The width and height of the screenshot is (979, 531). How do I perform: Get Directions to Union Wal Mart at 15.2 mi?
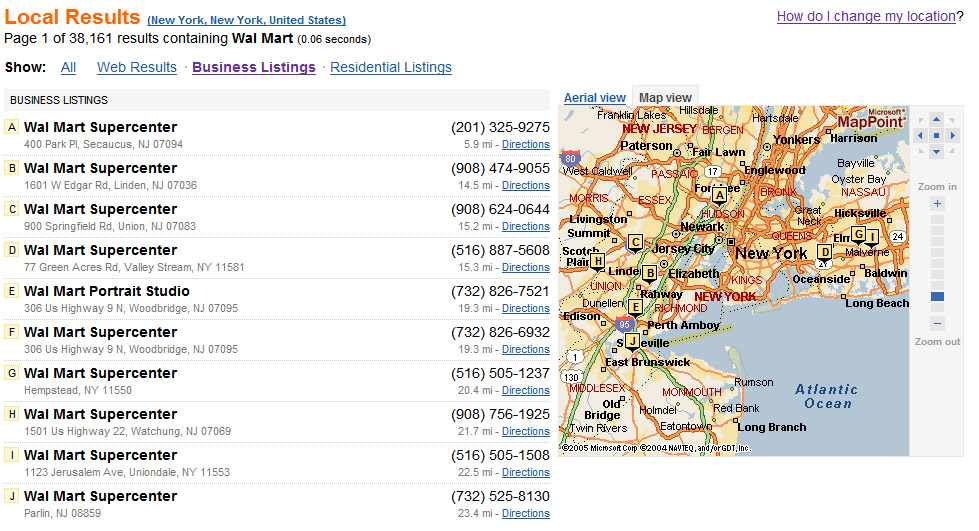(526, 226)
